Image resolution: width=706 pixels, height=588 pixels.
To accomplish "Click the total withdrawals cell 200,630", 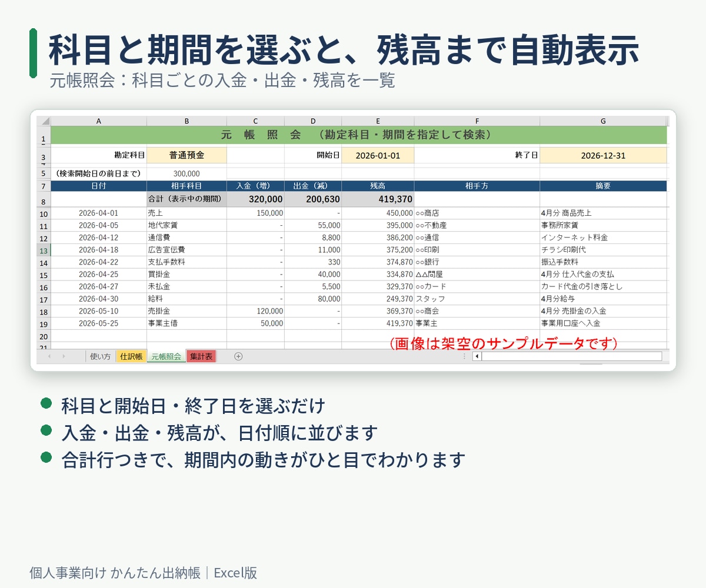I will pyautogui.click(x=313, y=199).
